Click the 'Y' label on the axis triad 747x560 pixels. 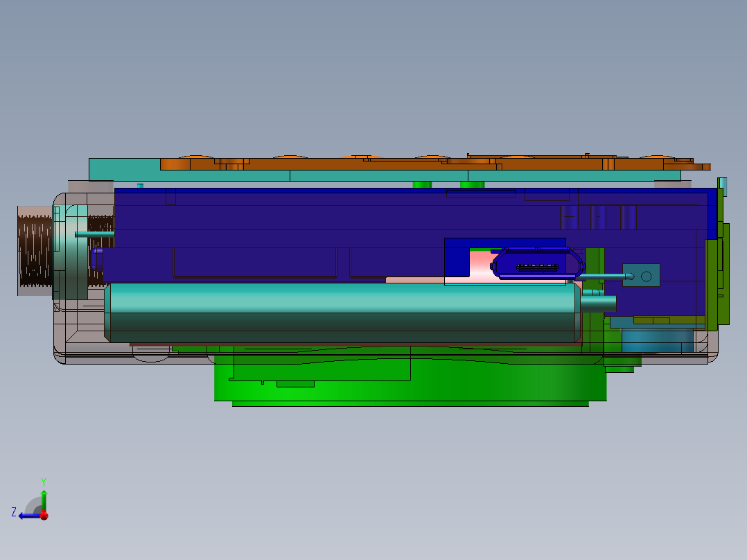(x=44, y=482)
